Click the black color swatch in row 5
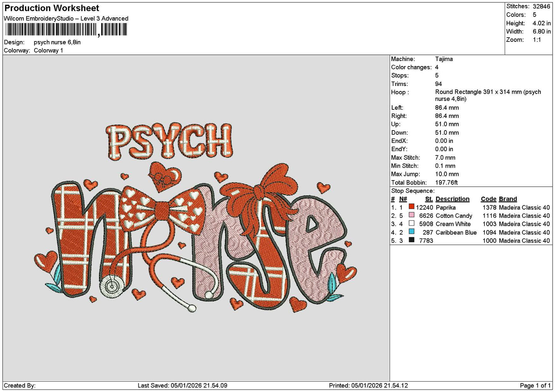The width and height of the screenshot is (555, 392). point(411,240)
